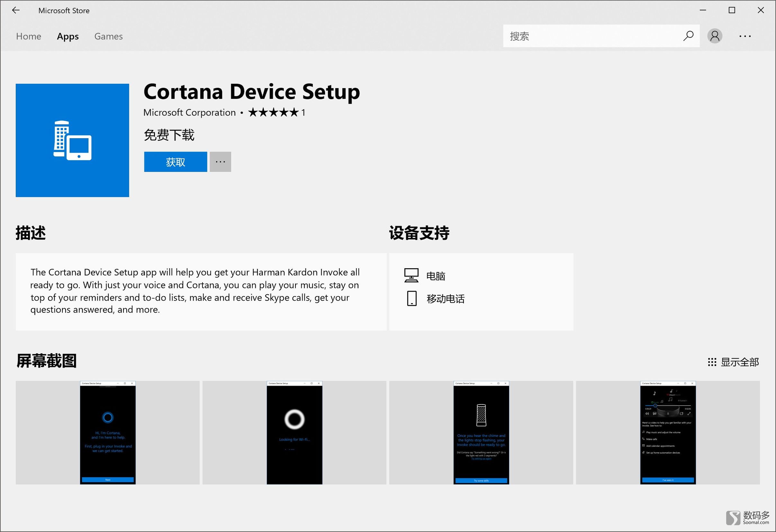Screen dimensions: 776x532
Task: Click the 电脑 computer device icon
Action: [411, 276]
